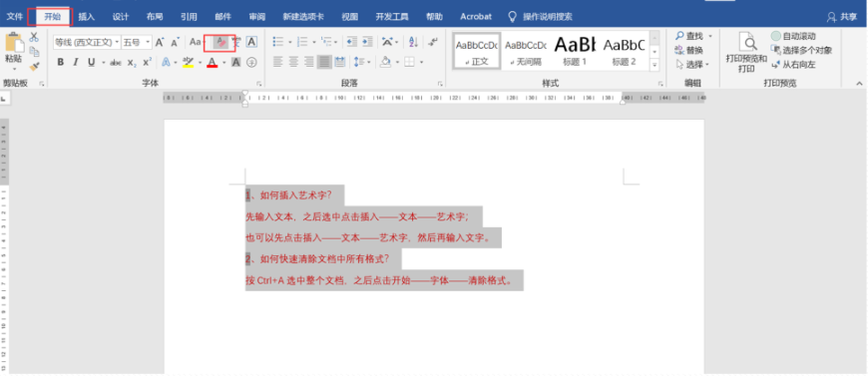
Task: Switch to the 布局 layout tab
Action: click(155, 17)
